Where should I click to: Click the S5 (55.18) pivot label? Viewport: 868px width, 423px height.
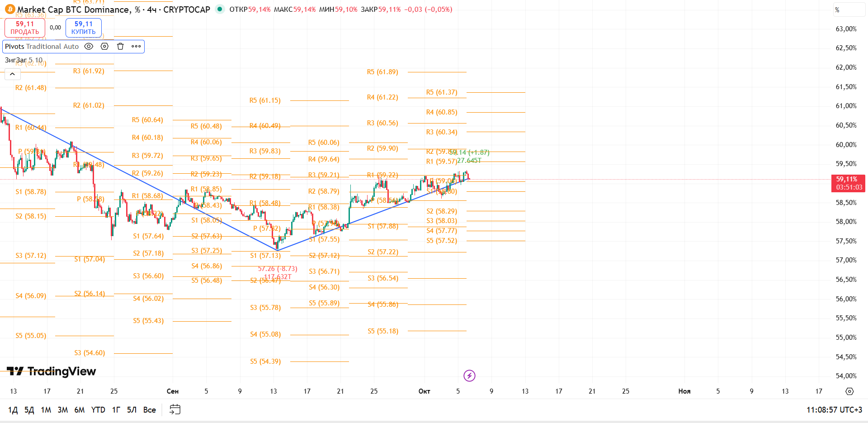pyautogui.click(x=383, y=331)
